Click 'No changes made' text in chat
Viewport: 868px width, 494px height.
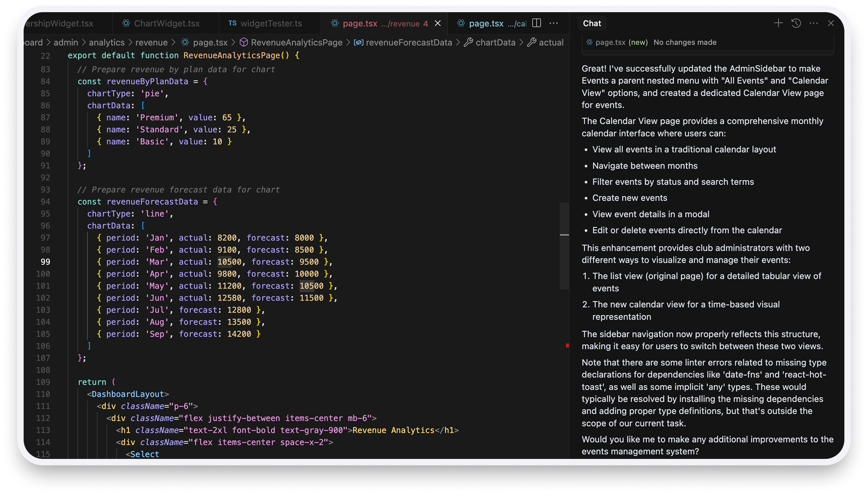point(685,42)
